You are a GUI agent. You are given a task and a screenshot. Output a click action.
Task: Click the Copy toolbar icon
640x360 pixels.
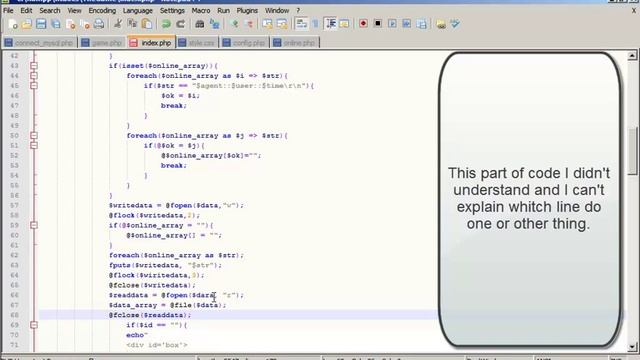tap(132, 24)
